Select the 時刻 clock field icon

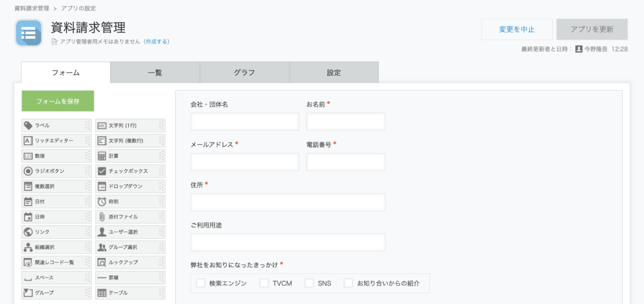[102, 202]
